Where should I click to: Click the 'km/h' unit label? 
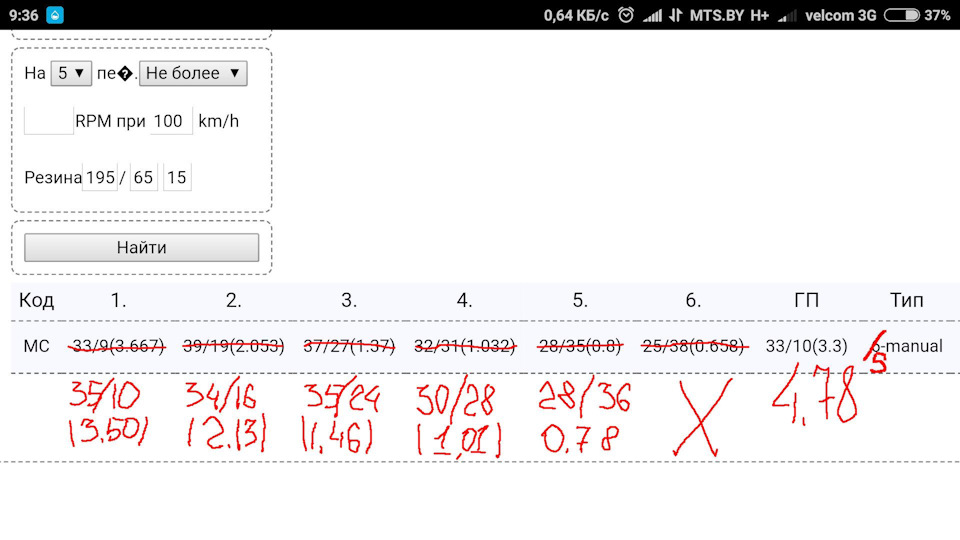tap(219, 121)
